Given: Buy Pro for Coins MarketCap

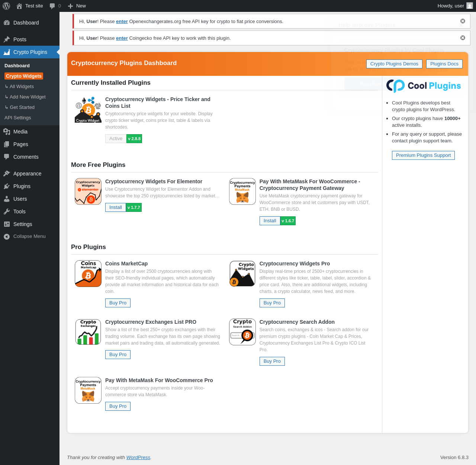Looking at the screenshot, I should tap(118, 303).
